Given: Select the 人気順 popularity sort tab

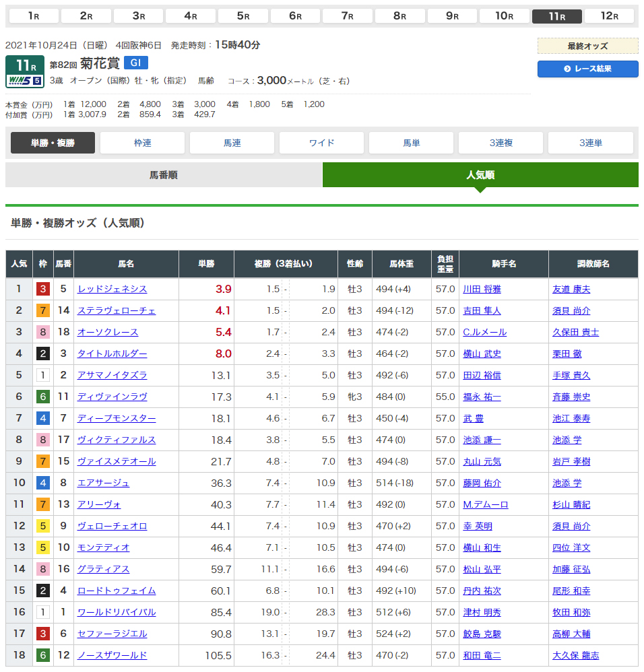Looking at the screenshot, I should (480, 175).
